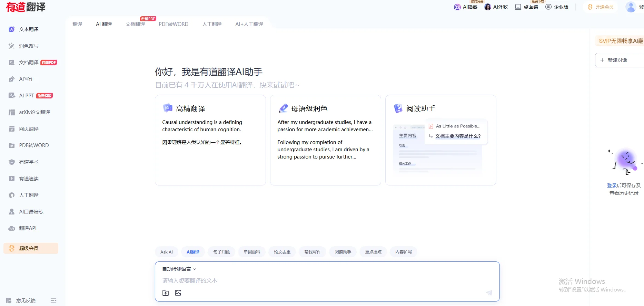Open the 阅读助手 feature card
This screenshot has height=306, width=644.
[x=440, y=140]
